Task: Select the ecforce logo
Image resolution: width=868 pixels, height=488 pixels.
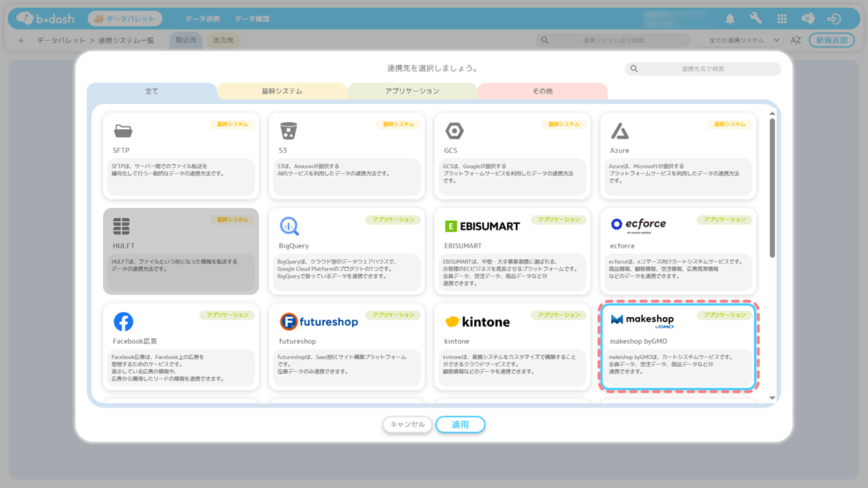Action: (638, 225)
